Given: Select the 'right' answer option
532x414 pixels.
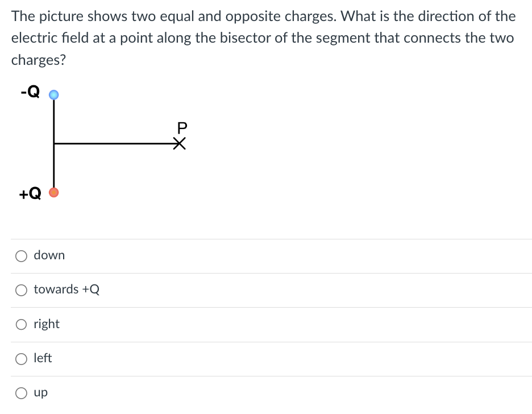Looking at the screenshot, I should tap(21, 324).
